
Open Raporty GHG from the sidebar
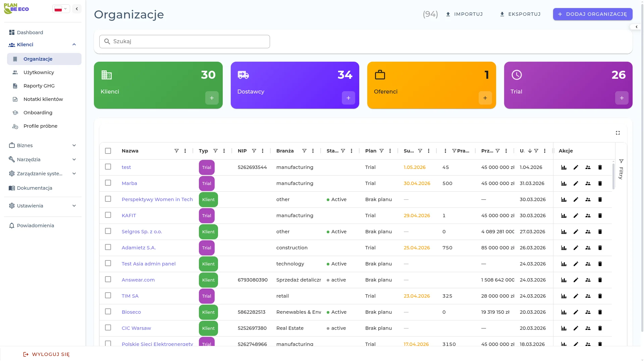[39, 86]
